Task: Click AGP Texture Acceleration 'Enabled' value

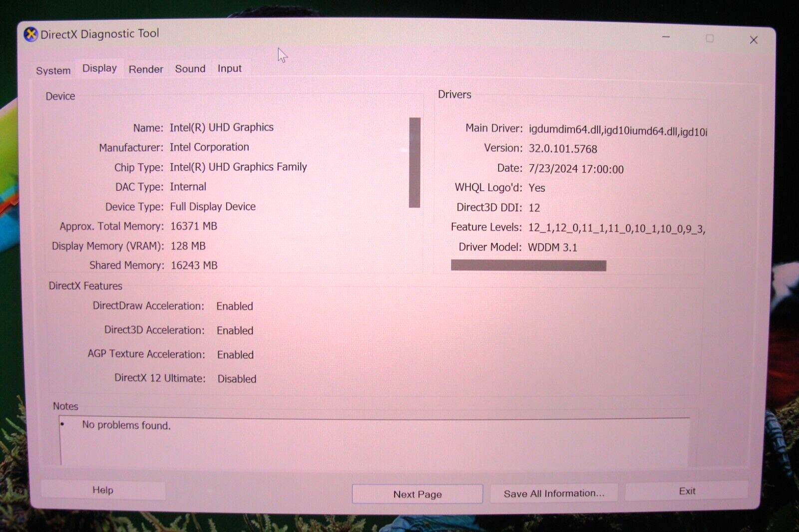Action: (x=236, y=355)
